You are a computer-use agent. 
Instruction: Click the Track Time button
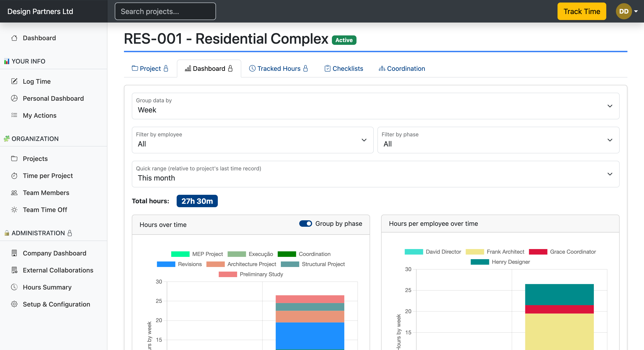tap(581, 11)
